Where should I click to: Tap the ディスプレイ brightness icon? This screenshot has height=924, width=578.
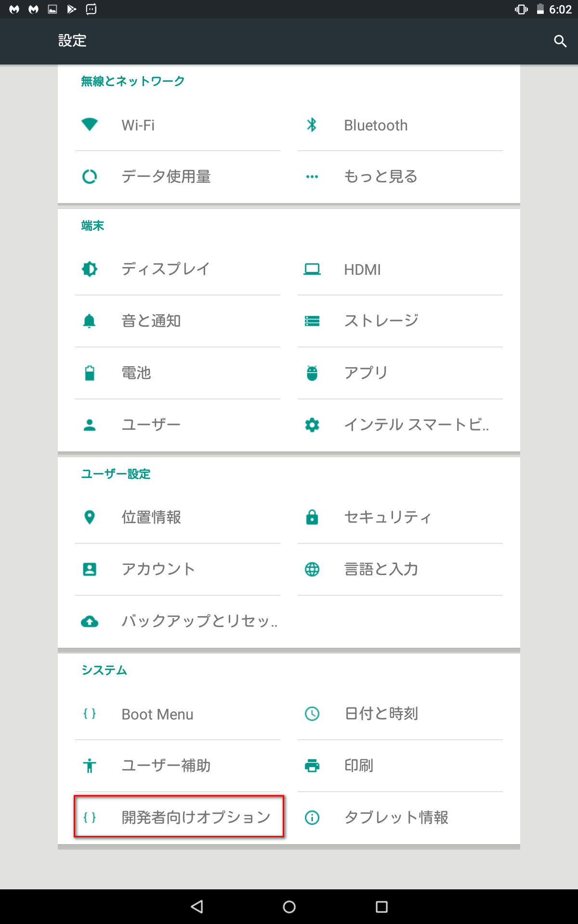pos(90,269)
